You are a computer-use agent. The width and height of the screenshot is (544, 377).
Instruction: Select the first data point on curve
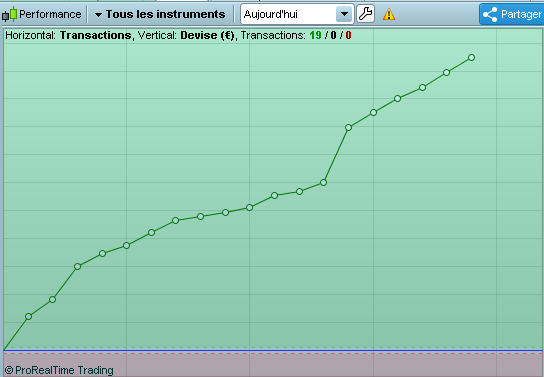click(28, 316)
